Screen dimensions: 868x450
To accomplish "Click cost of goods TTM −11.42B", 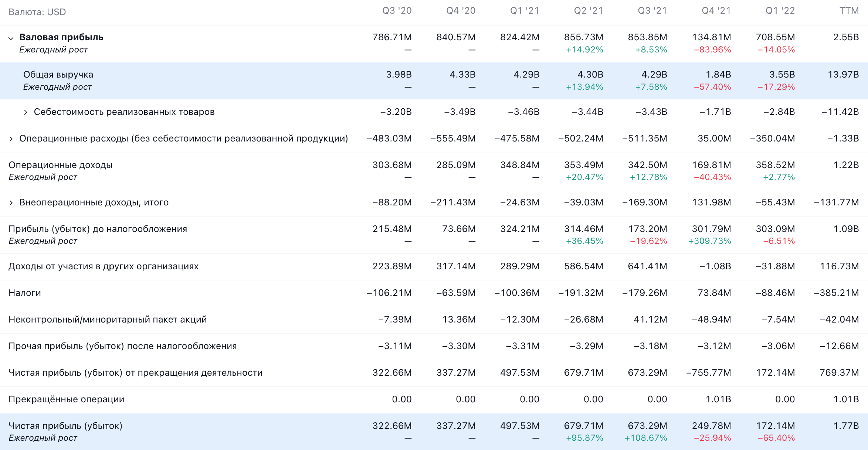I will click(x=840, y=112).
